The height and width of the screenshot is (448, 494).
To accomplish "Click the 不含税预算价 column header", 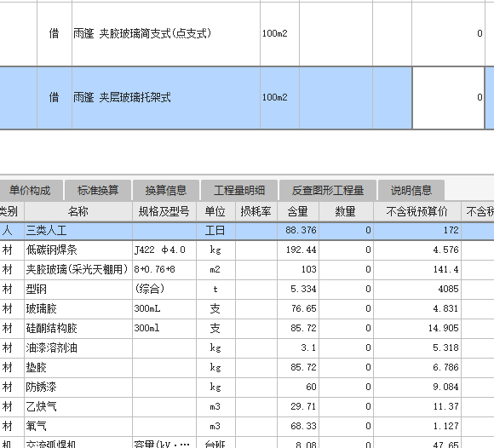I will coord(417,211).
